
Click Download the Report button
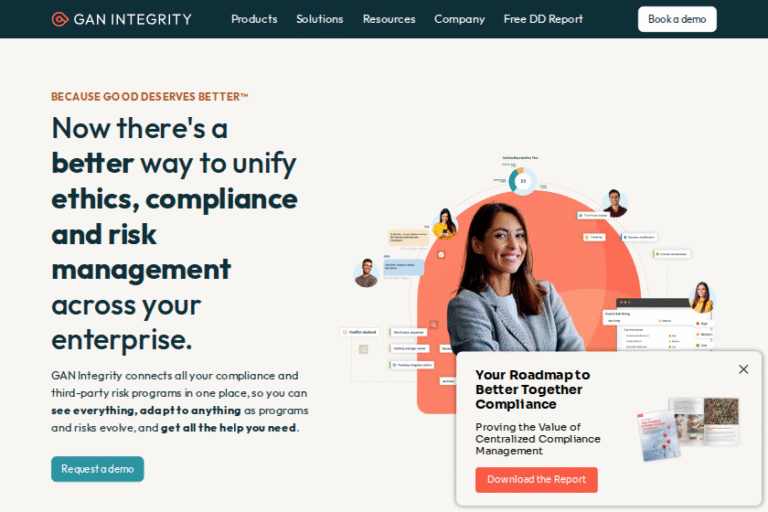[536, 479]
